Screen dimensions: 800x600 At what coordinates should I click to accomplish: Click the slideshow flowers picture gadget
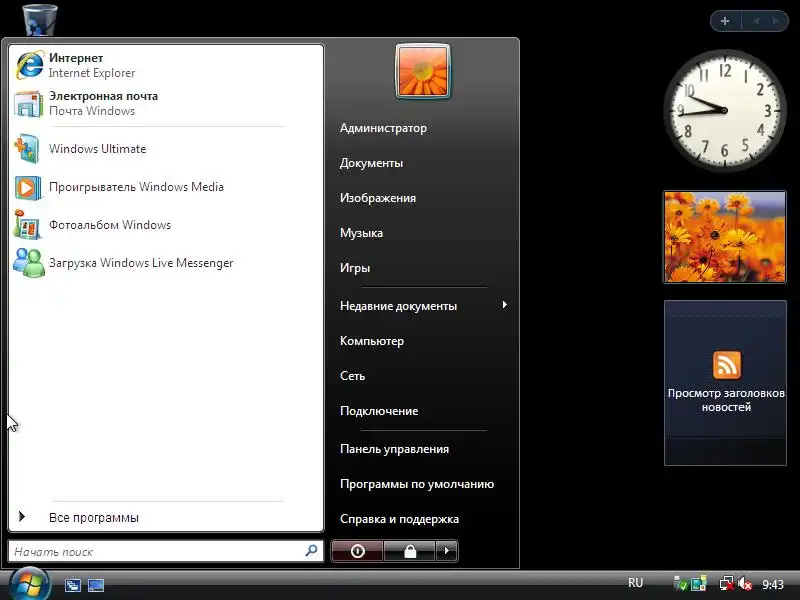click(725, 237)
